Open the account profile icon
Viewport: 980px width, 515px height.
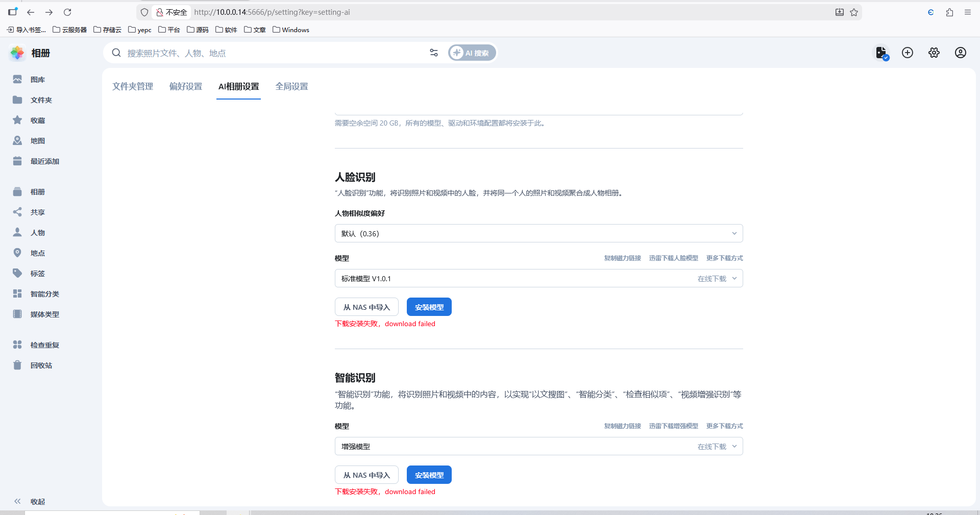(x=960, y=53)
